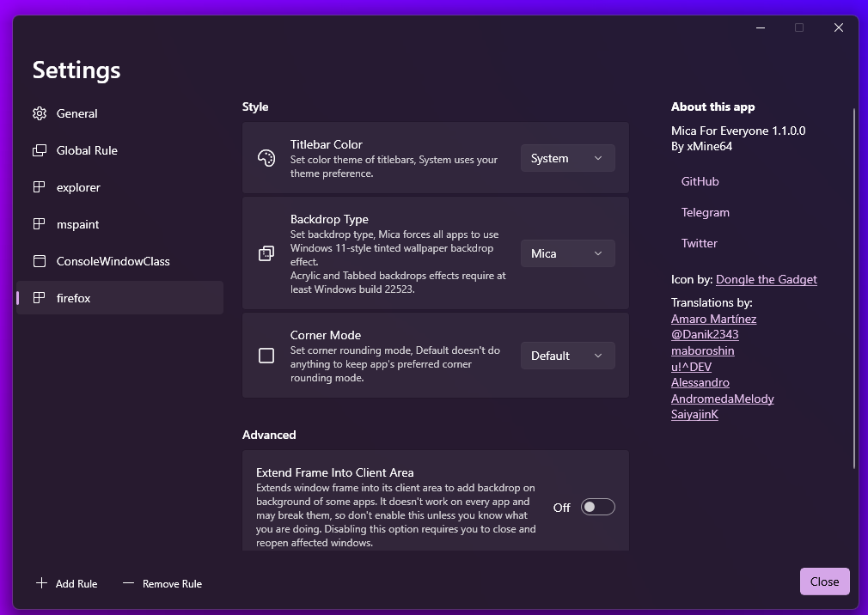This screenshot has height=615, width=868.
Task: Open the GitHub link
Action: tap(699, 181)
